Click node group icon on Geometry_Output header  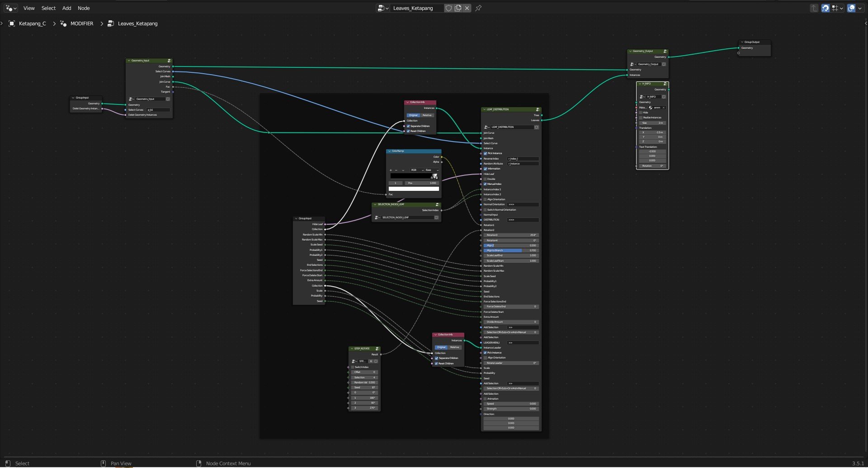665,51
